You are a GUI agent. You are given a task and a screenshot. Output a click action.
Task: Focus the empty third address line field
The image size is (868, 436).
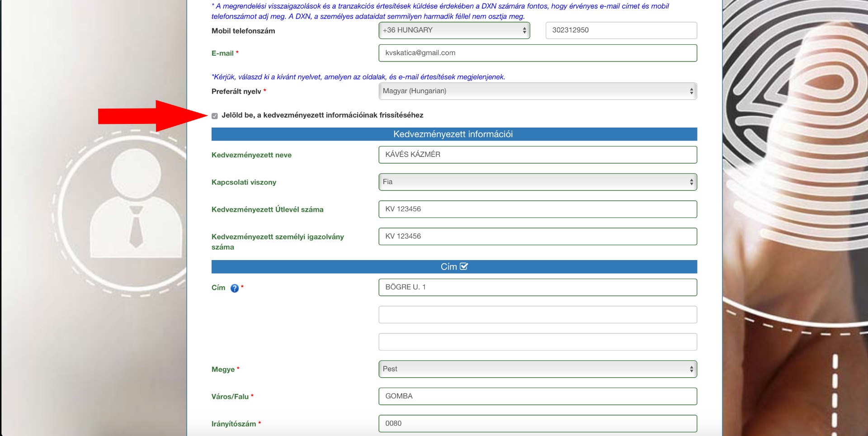[537, 342]
